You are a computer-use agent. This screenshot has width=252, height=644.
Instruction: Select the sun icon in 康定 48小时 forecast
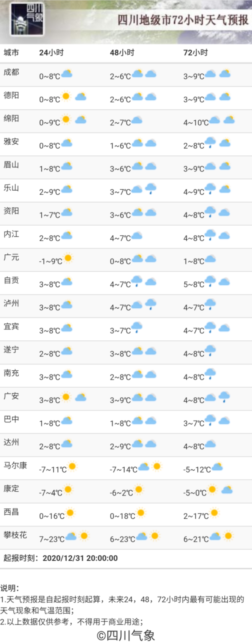[x=139, y=489]
